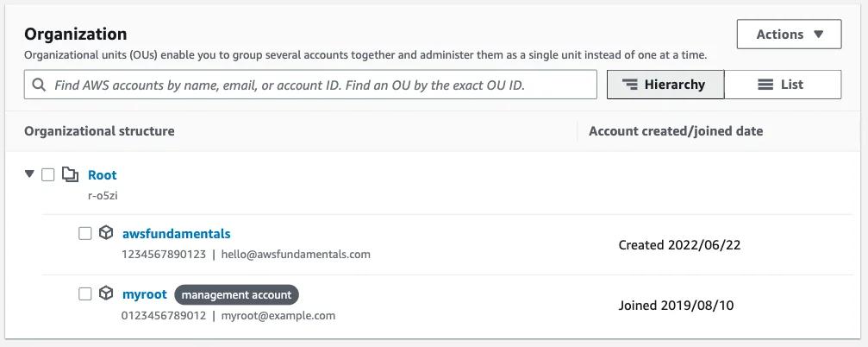Screen dimensions: 868x347
Task: Open the Actions dropdown menu
Action: coord(788,35)
